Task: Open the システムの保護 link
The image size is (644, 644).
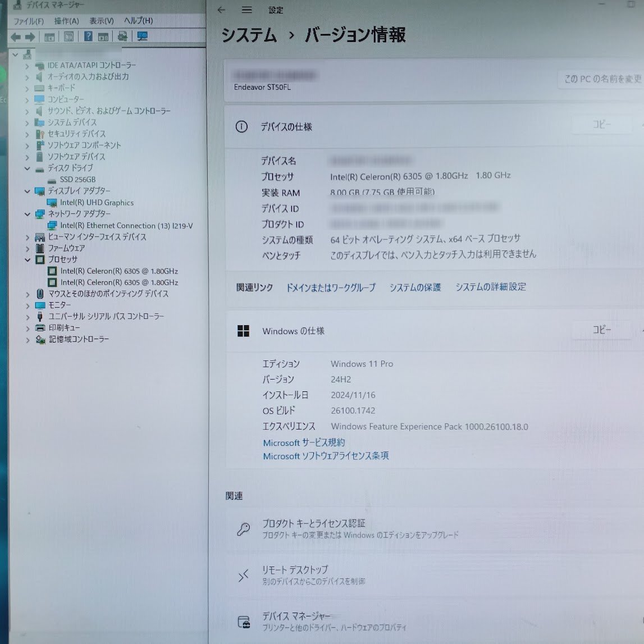Action: (415, 287)
